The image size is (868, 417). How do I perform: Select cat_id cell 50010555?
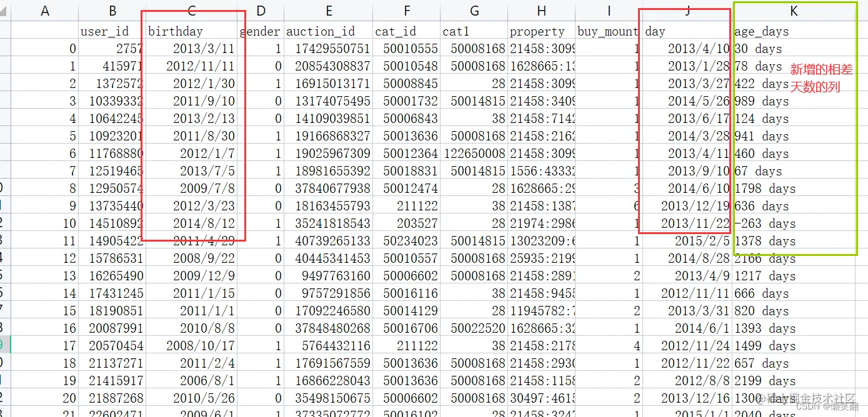[406, 49]
